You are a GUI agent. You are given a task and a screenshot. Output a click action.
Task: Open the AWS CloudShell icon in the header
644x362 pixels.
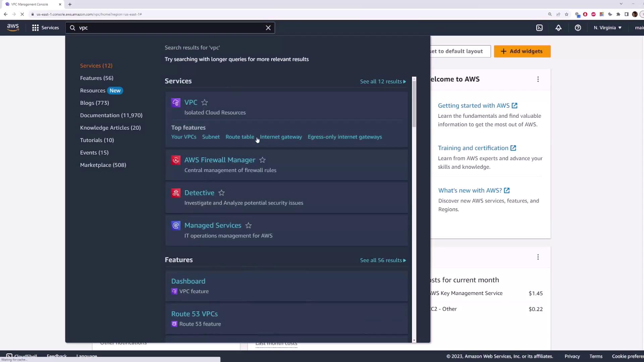539,28
